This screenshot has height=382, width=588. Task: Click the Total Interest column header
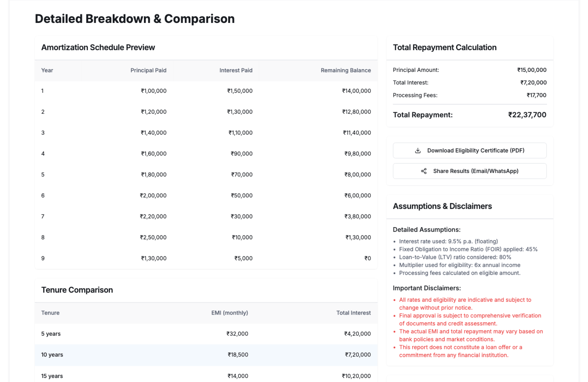pos(353,313)
